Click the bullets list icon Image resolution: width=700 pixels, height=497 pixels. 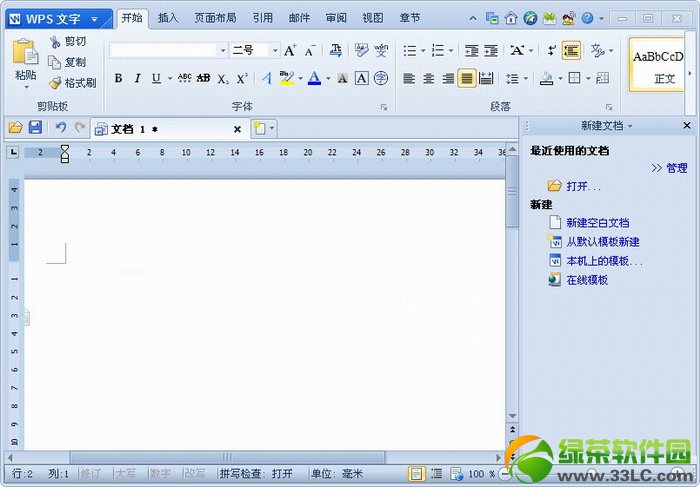coord(409,50)
